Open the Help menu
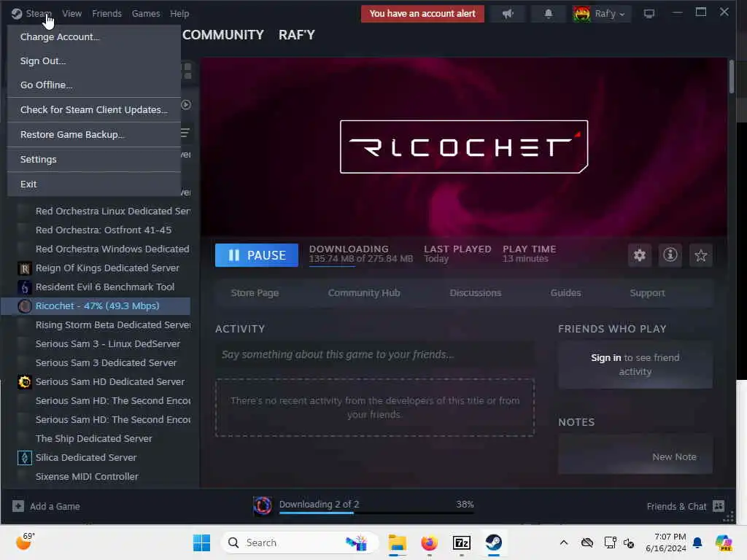Screen dimensions: 747x560 pyautogui.click(x=179, y=14)
